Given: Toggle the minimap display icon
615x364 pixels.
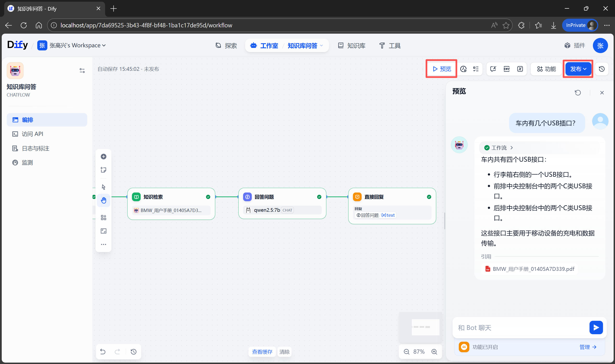Looking at the screenshot, I should coord(103,231).
